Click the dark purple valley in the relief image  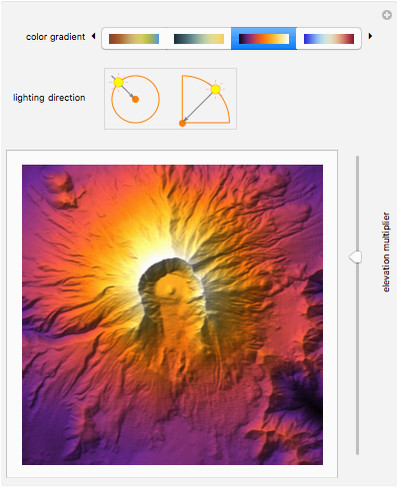point(297,390)
